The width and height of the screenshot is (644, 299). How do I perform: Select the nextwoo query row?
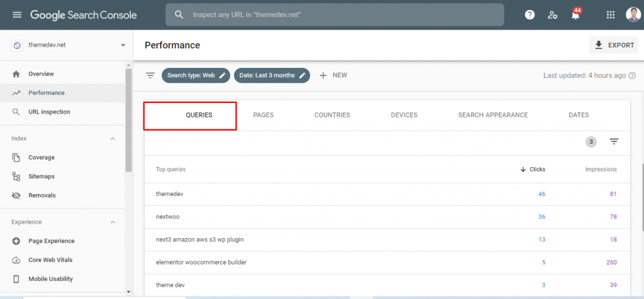coord(387,217)
